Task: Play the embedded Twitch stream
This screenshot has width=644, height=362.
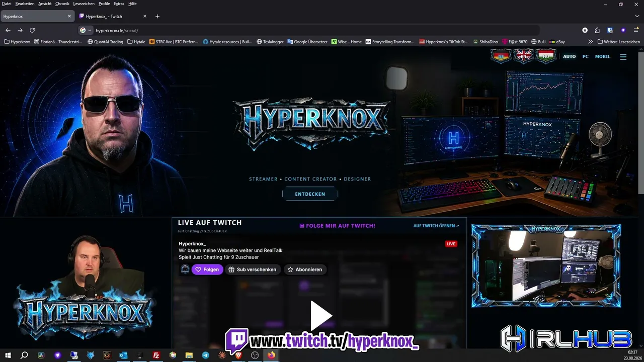Action: pyautogui.click(x=320, y=315)
